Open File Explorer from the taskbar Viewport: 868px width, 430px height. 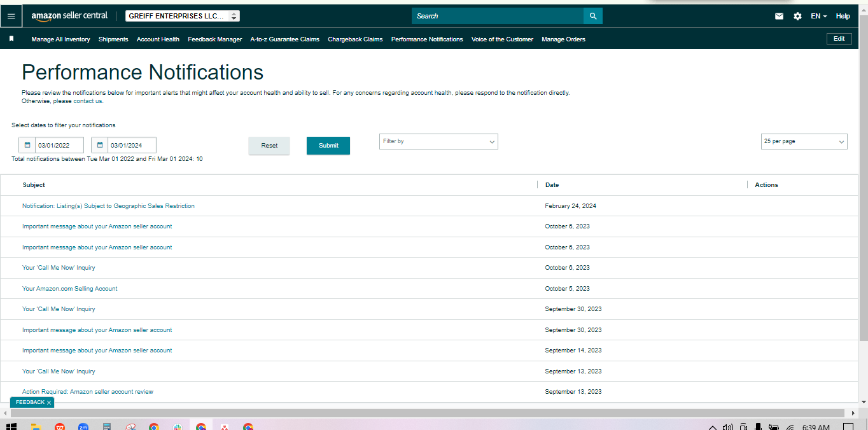[x=36, y=427]
